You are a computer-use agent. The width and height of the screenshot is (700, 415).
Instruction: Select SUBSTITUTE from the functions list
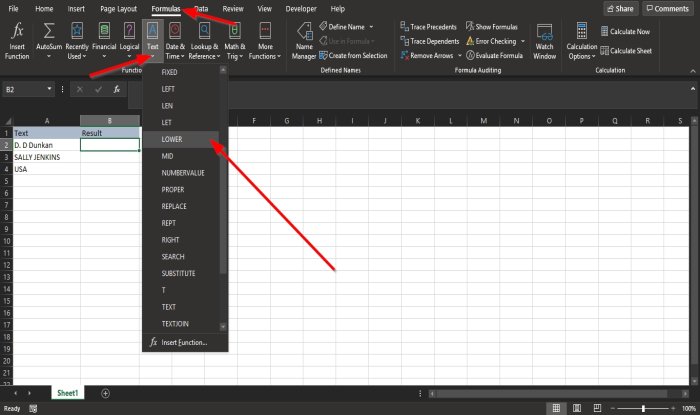tap(181, 273)
